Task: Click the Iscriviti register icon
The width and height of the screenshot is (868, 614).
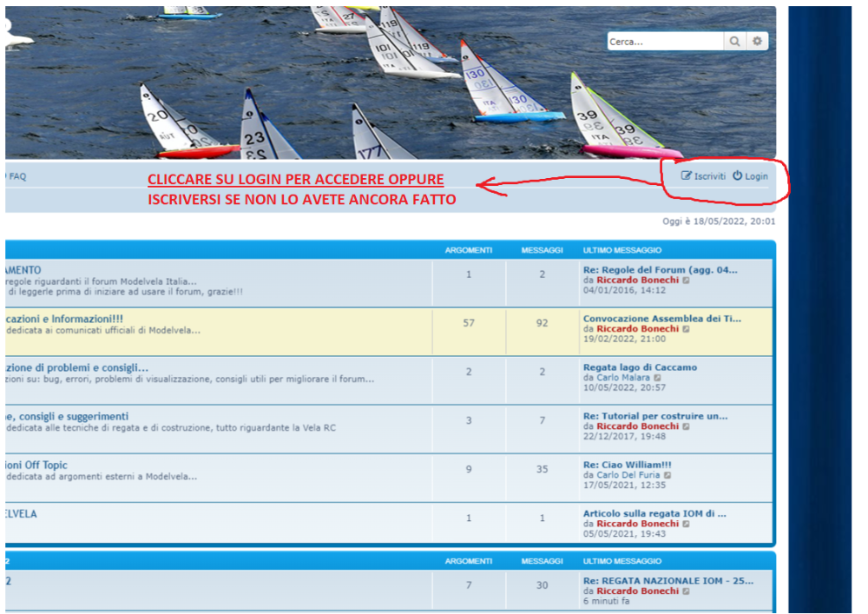Action: (x=687, y=176)
